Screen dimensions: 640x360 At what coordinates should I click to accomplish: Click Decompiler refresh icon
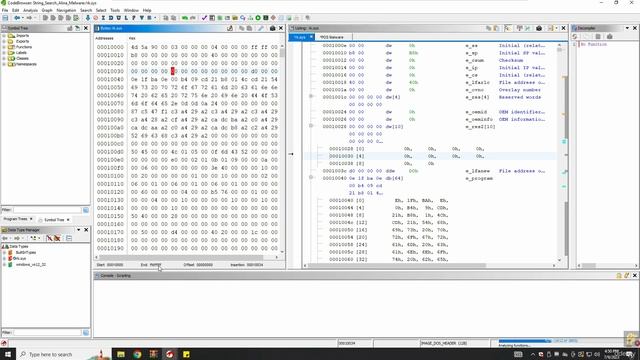click(575, 37)
